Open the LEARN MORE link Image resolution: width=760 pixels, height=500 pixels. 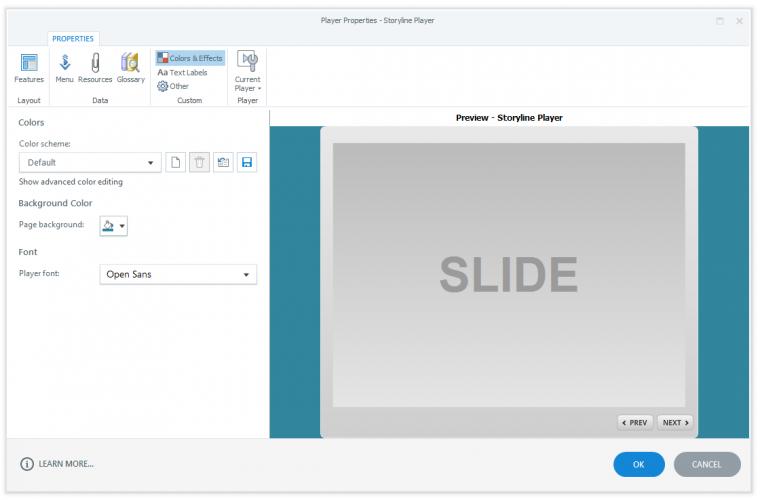[x=66, y=464]
